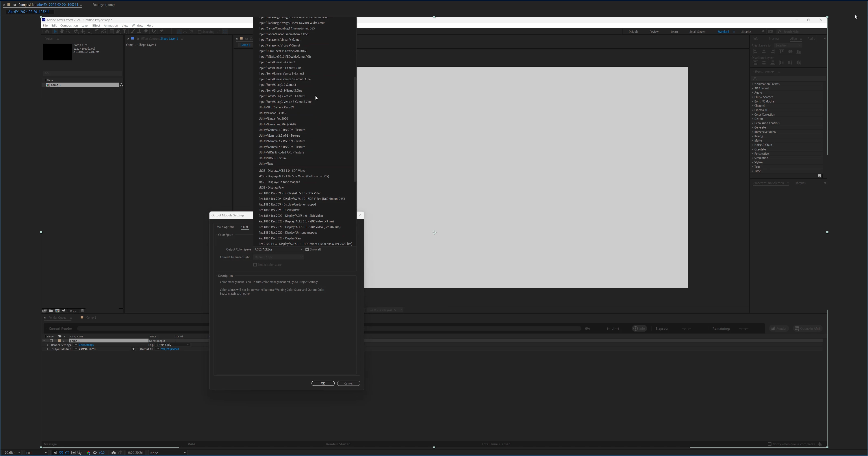Click the Project panel search field

[x=83, y=73]
